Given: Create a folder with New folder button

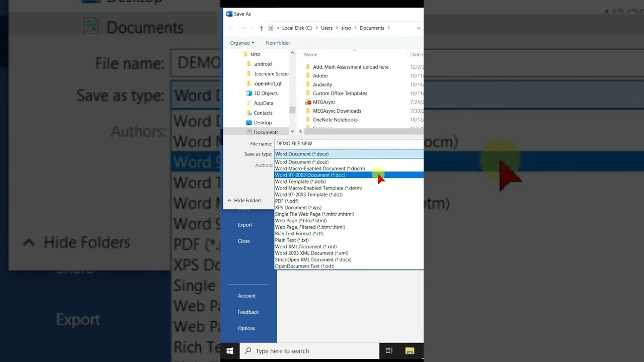Looking at the screenshot, I should [x=278, y=43].
